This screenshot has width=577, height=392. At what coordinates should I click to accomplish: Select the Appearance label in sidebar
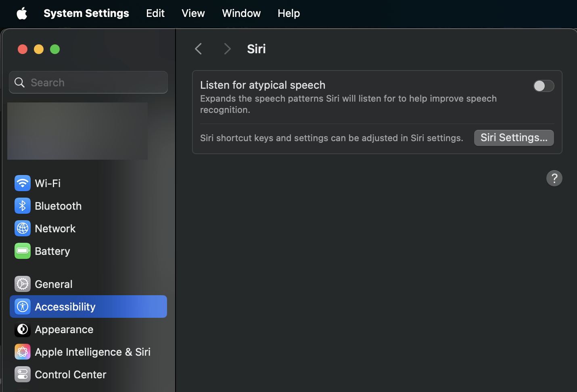64,329
